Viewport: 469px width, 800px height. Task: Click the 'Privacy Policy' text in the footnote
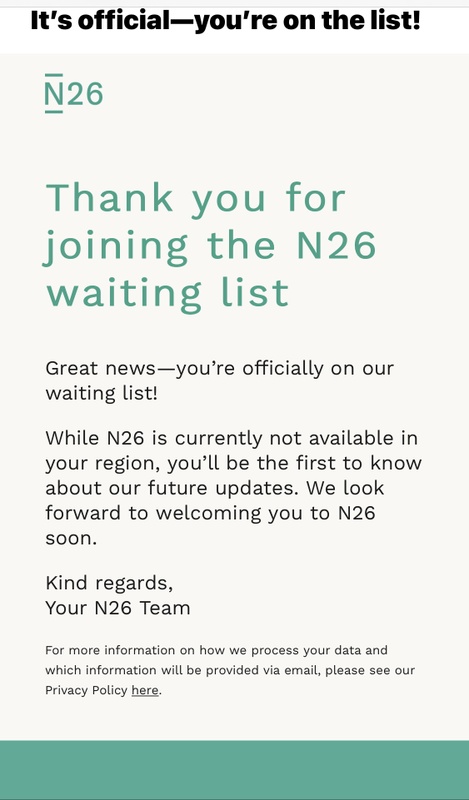click(86, 690)
